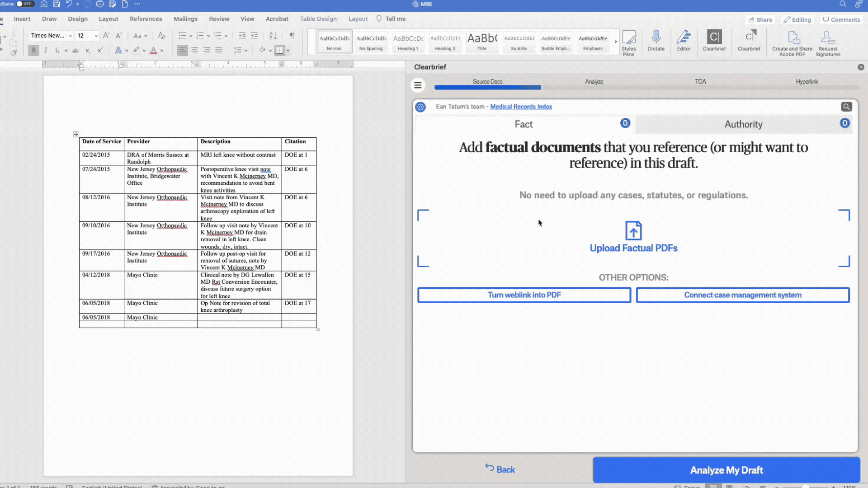Image resolution: width=868 pixels, height=488 pixels.
Task: Switch to the References ribbon tab
Action: tap(146, 19)
